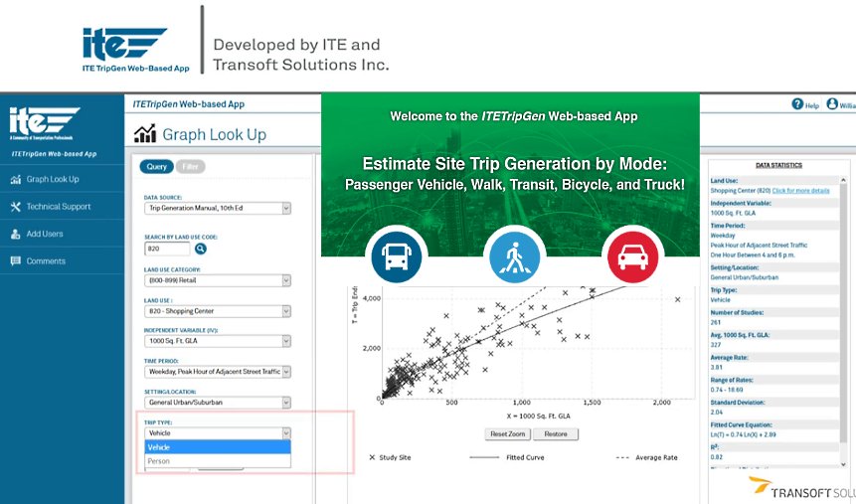Switch to the Query tab
856x504 pixels.
click(157, 167)
